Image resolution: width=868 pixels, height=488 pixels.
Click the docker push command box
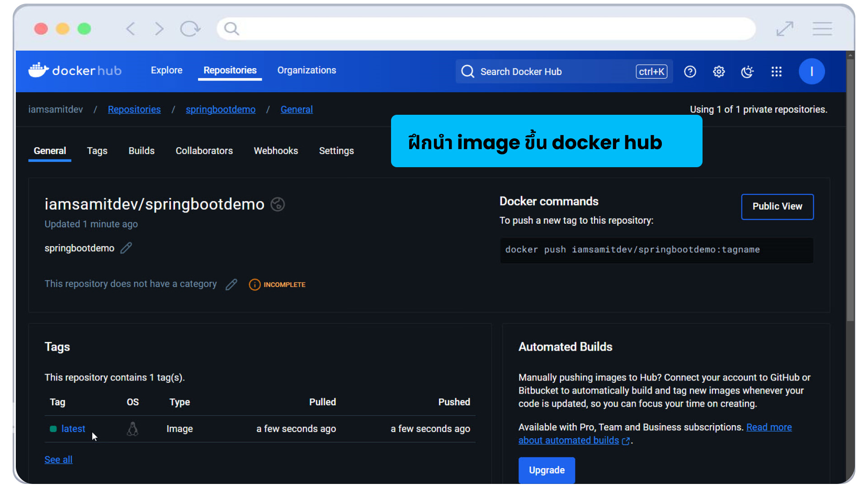click(656, 250)
